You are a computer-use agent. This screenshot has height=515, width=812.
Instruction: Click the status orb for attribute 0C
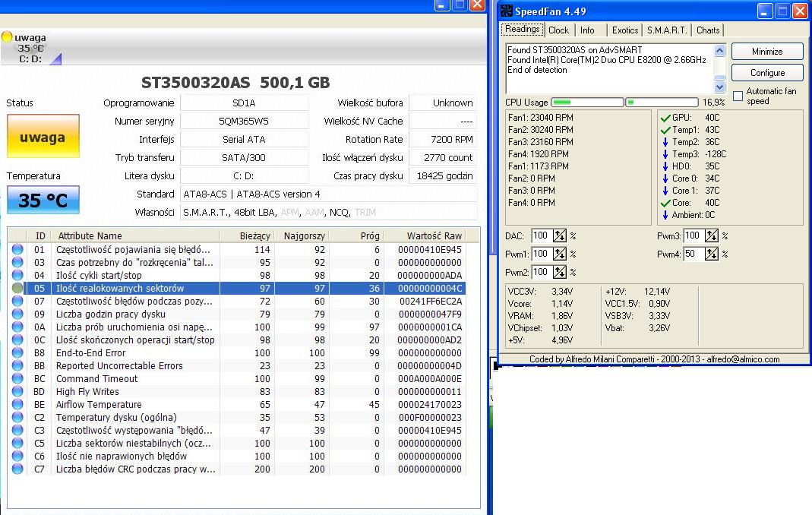click(17, 340)
